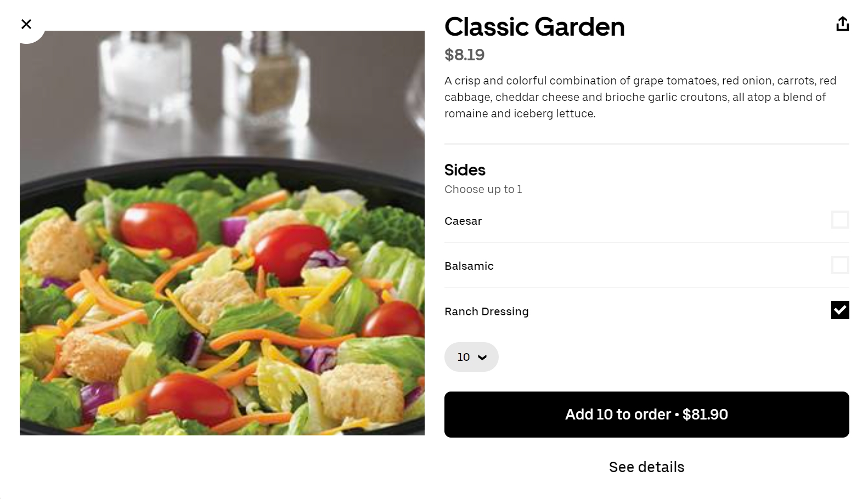Uncheck the Ranch Dressing checkbox
868x499 pixels.
point(840,310)
